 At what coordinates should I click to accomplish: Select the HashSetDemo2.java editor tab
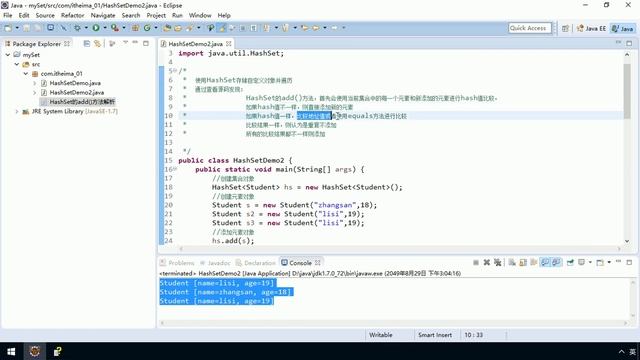[x=196, y=44]
